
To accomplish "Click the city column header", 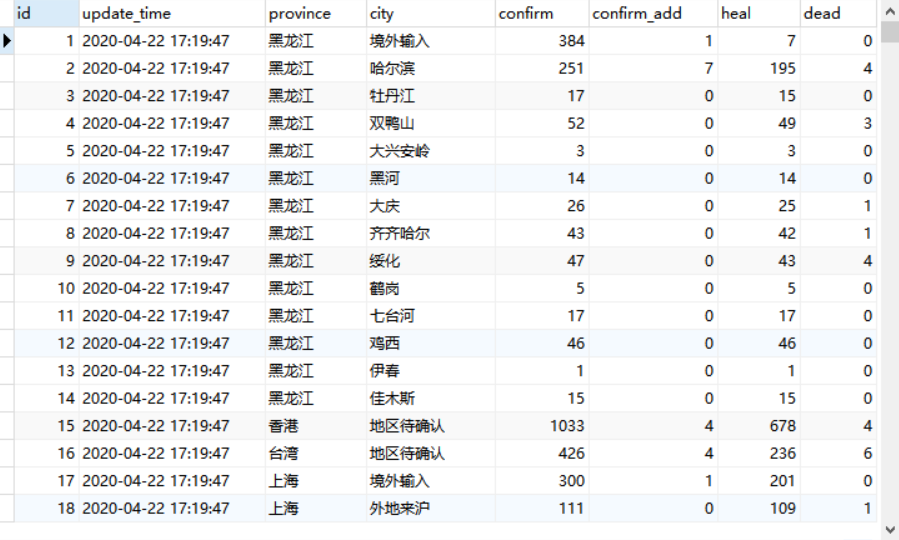I will 431,13.
